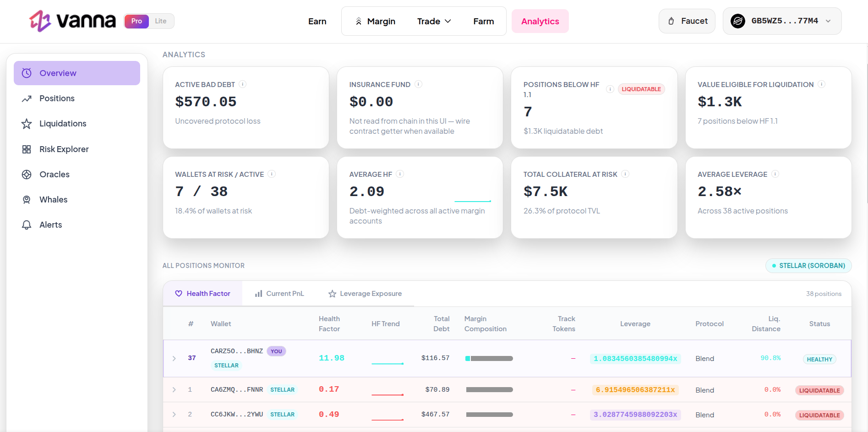Click info icon beside Positions Below HF
The height and width of the screenshot is (432, 868).
coord(610,89)
